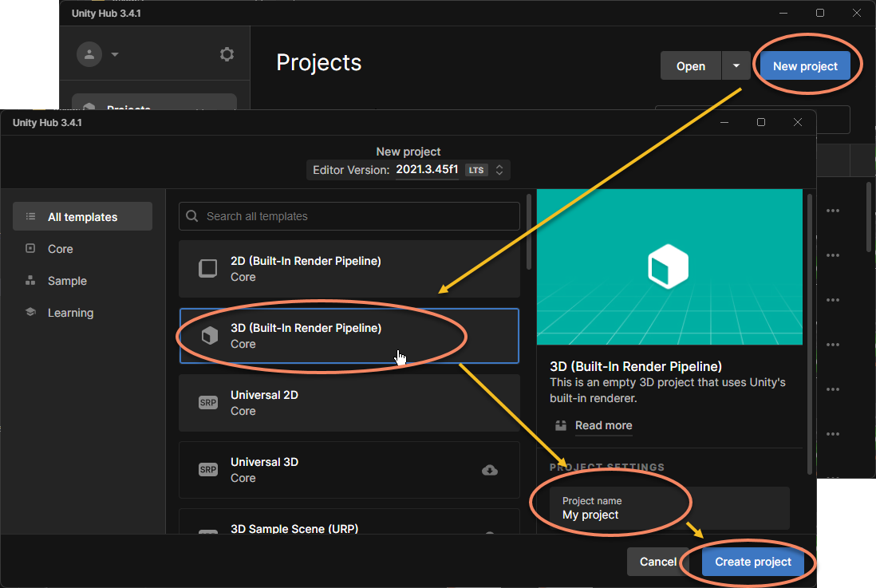Click the 2D Built-In Render Pipeline template icon
Image resolution: width=876 pixels, height=588 pixels.
(x=207, y=269)
